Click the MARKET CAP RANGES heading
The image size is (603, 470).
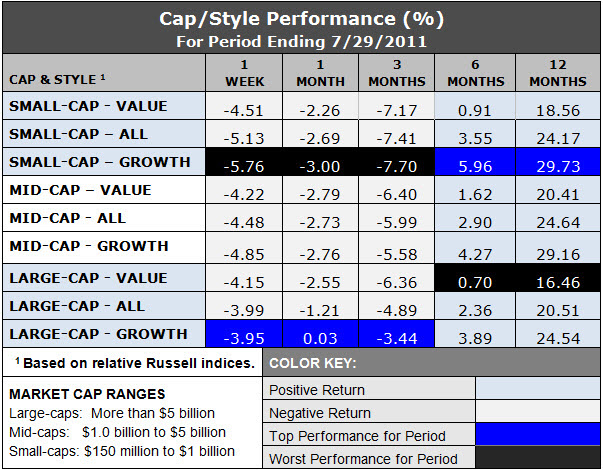(x=87, y=394)
